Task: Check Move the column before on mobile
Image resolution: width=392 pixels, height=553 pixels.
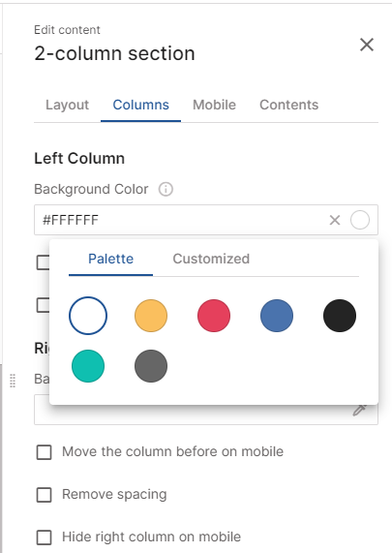Action: tap(45, 452)
